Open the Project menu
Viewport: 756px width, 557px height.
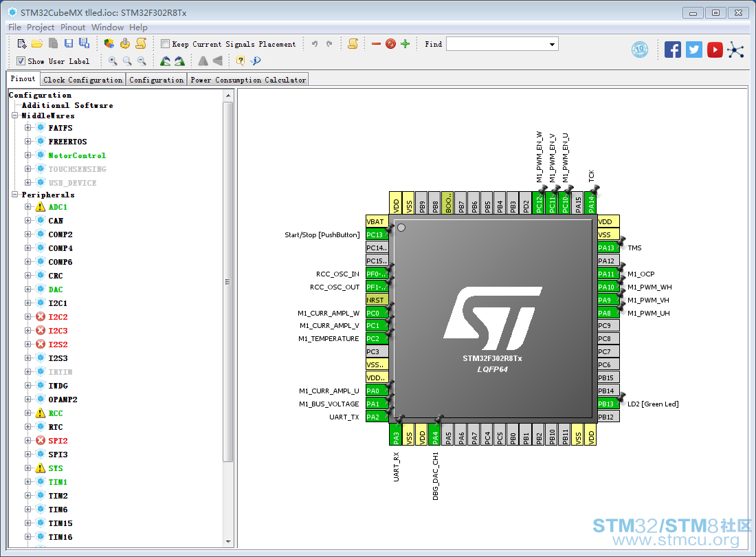tap(41, 28)
